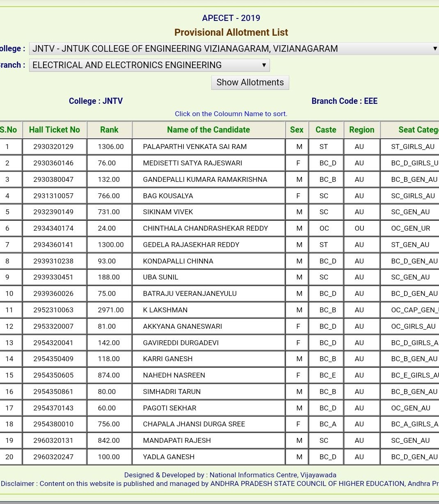The image size is (439, 504).
Task: Select rank 2971.00 cell
Action: click(109, 310)
